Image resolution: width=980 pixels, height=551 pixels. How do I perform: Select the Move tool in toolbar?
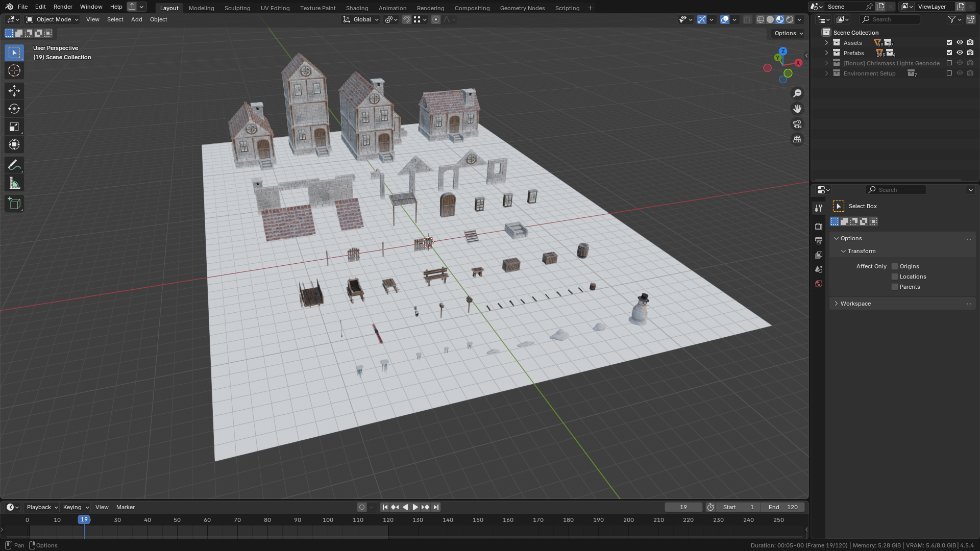[14, 91]
